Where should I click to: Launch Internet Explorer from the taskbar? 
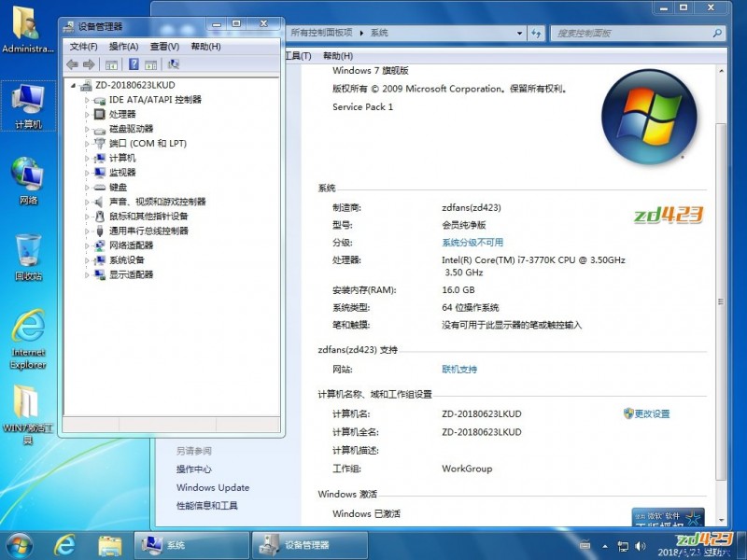[x=64, y=546]
